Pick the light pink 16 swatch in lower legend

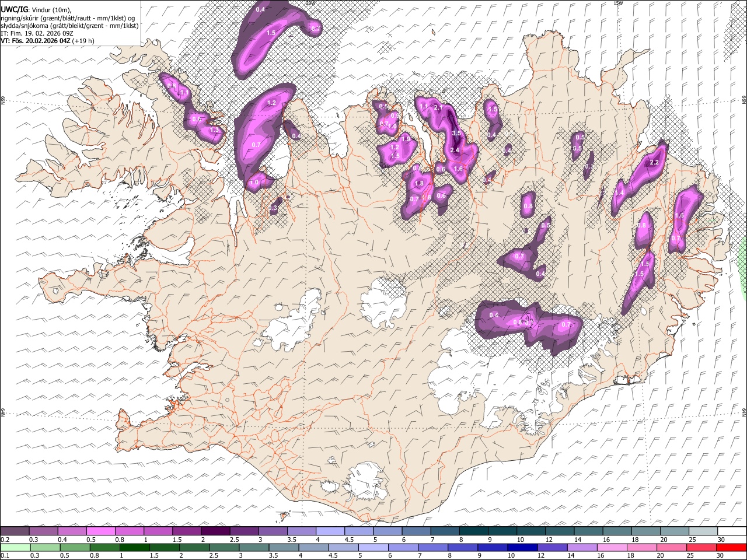point(612,547)
